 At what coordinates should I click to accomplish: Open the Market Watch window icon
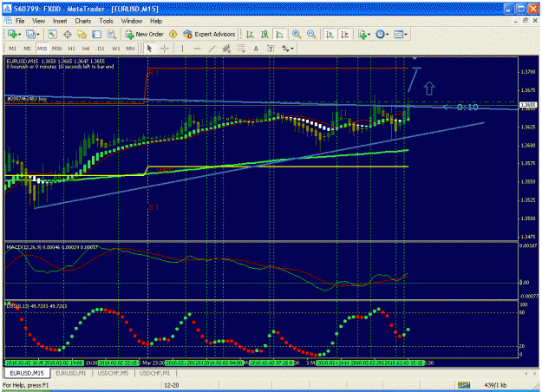pyautogui.click(x=53, y=34)
